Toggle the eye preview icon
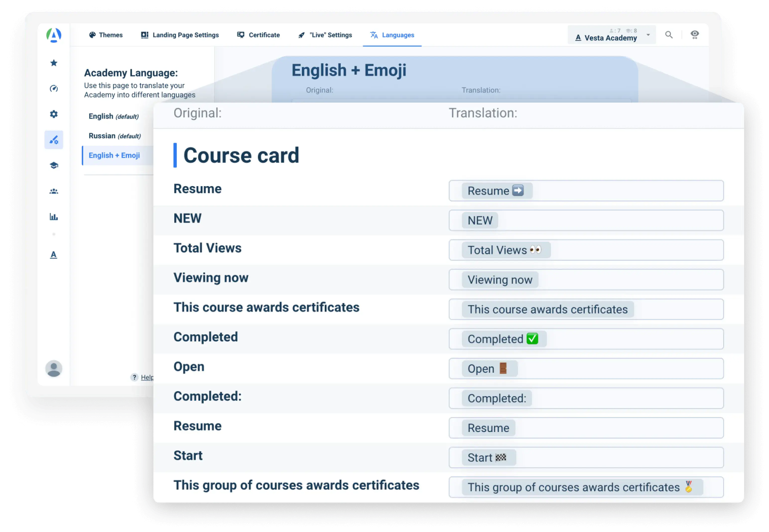769x532 pixels. point(695,35)
